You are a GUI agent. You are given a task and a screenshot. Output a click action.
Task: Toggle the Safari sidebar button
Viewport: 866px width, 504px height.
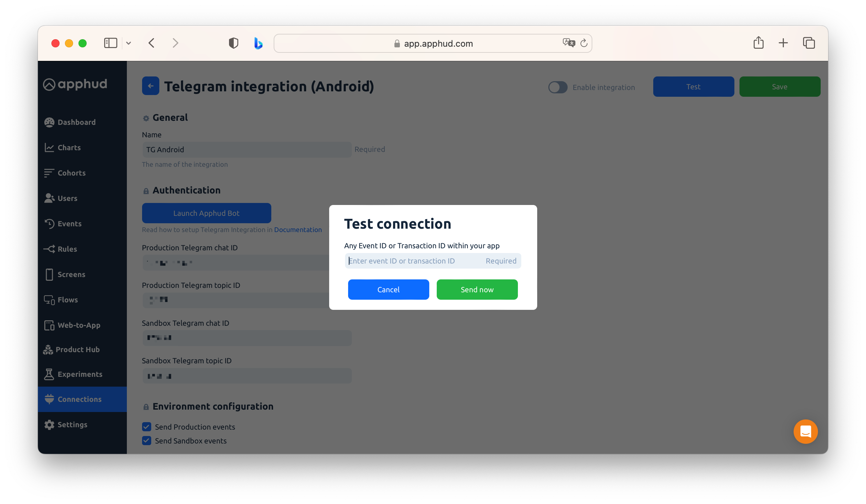[x=111, y=43]
